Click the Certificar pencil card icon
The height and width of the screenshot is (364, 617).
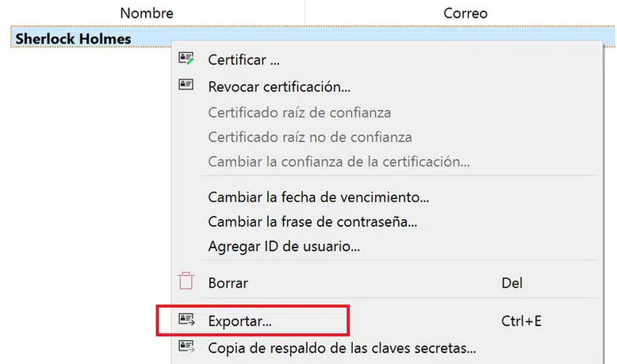pyautogui.click(x=186, y=58)
